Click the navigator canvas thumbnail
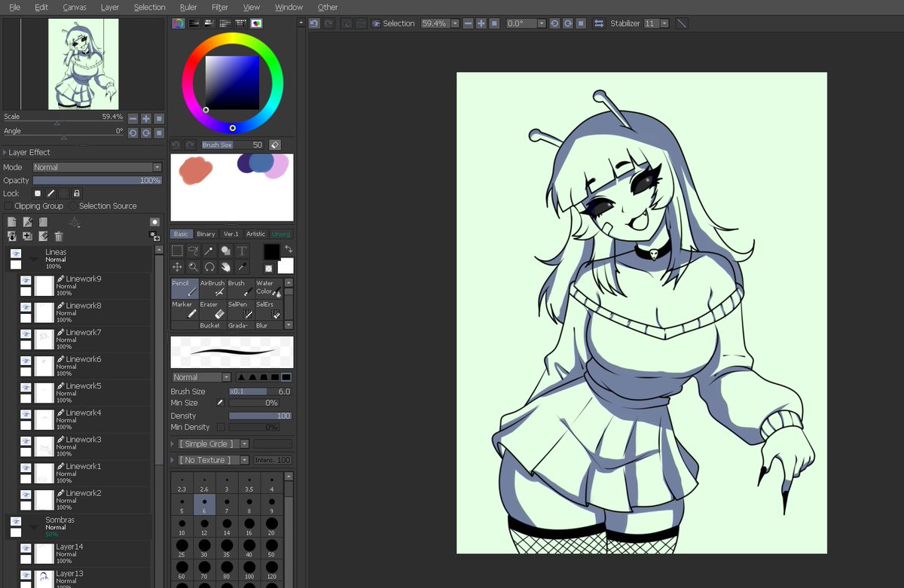This screenshot has width=904, height=588. pyautogui.click(x=84, y=64)
